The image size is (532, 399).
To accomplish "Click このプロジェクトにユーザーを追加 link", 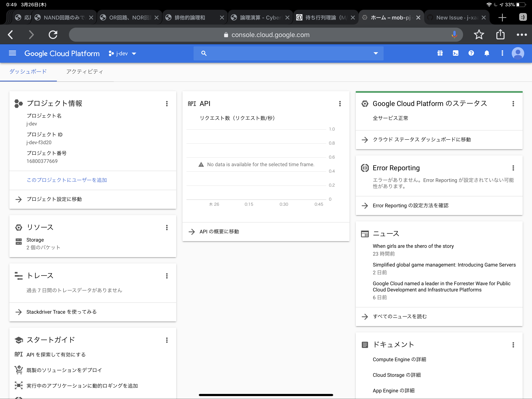I will click(67, 180).
